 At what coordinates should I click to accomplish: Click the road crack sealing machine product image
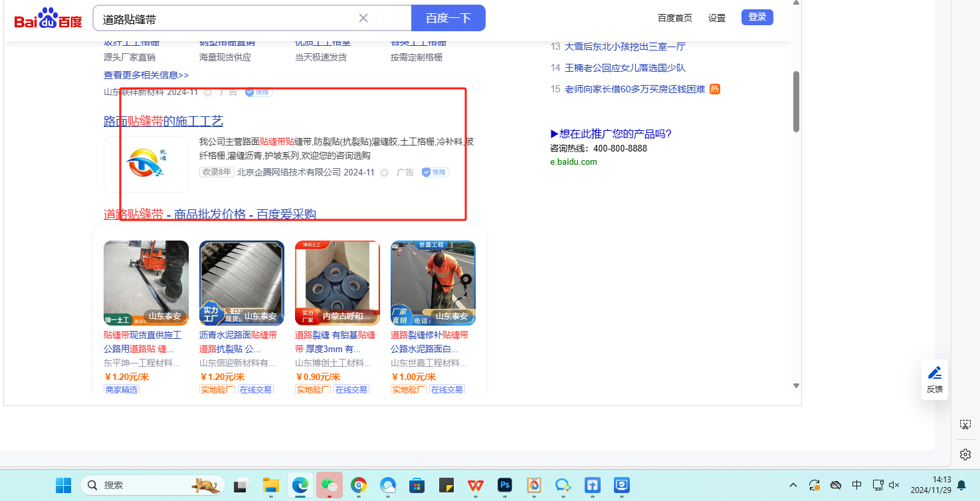tap(146, 283)
